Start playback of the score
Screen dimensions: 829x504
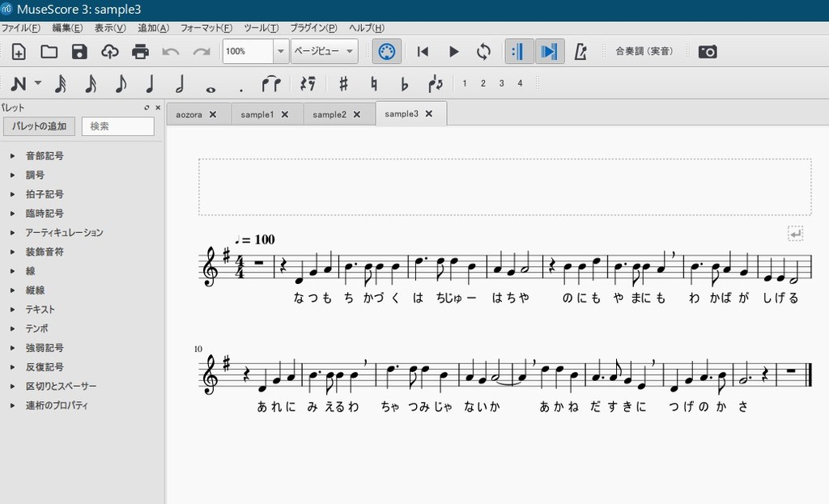[x=453, y=52]
